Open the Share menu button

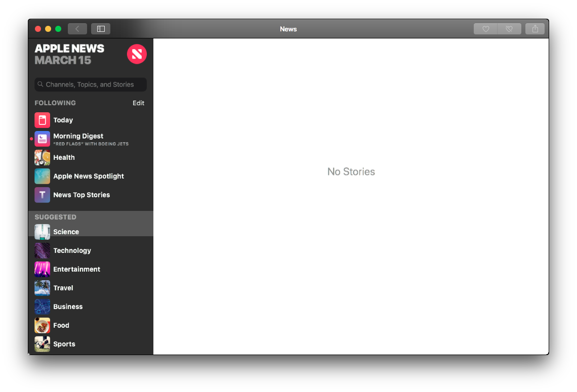[535, 29]
